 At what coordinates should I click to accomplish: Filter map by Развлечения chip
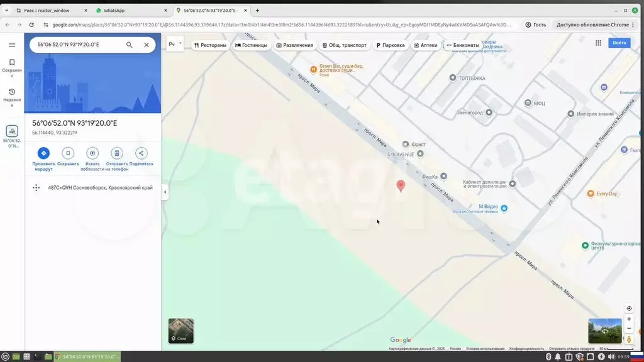tap(295, 45)
